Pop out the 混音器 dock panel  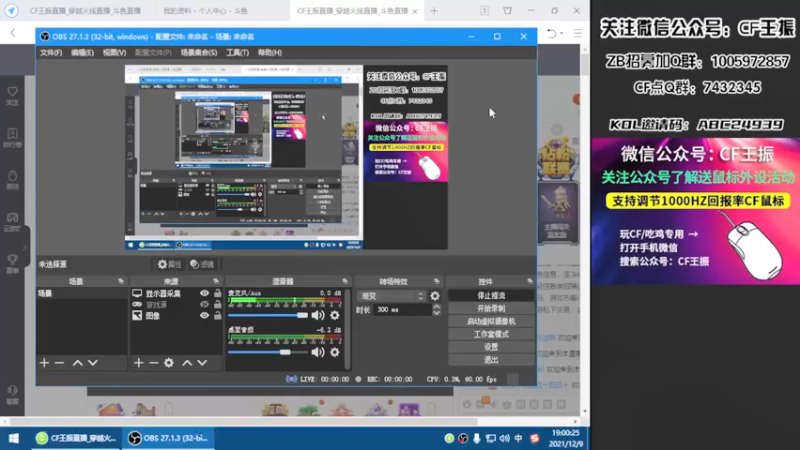click(345, 281)
